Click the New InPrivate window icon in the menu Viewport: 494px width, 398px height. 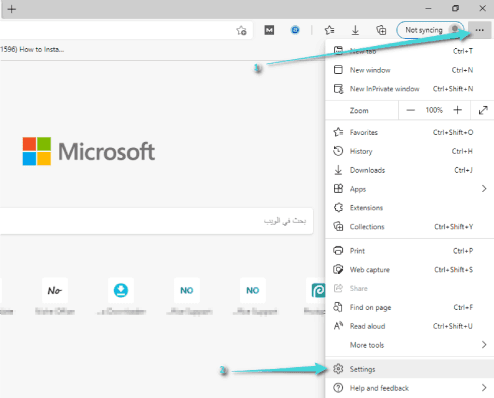(x=338, y=89)
